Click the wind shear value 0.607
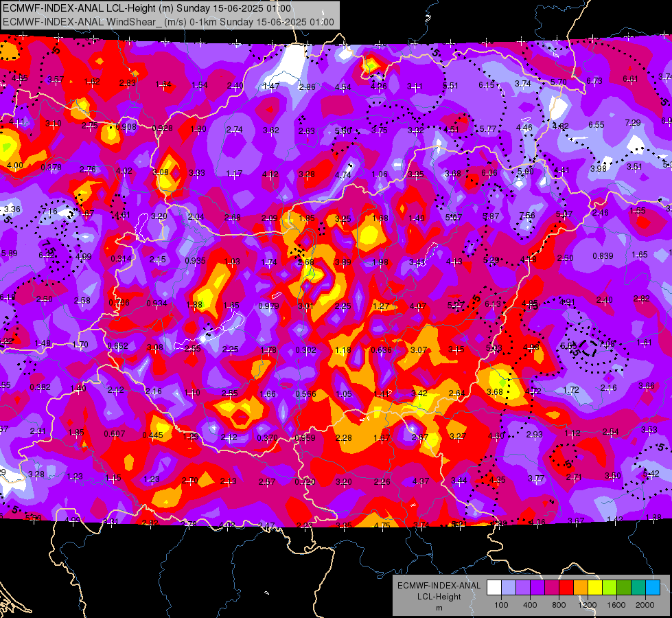Screen dimensions: 672x618 (x=115, y=433)
